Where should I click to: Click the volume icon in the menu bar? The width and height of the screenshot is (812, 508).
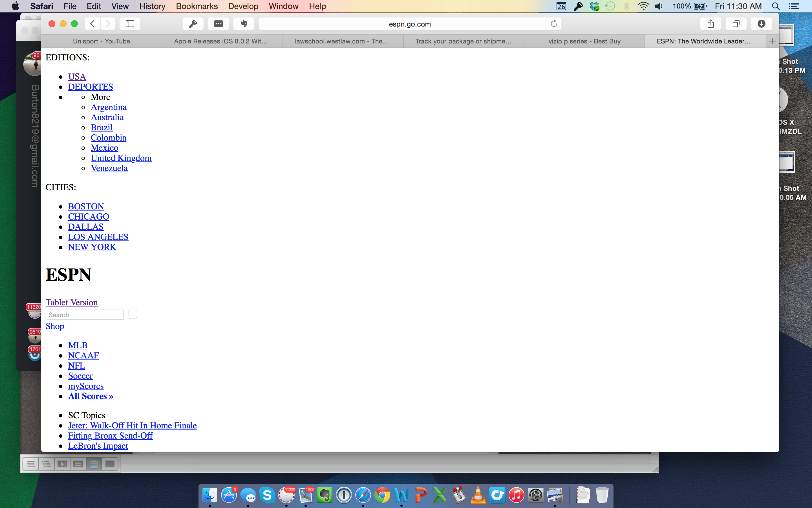click(659, 6)
